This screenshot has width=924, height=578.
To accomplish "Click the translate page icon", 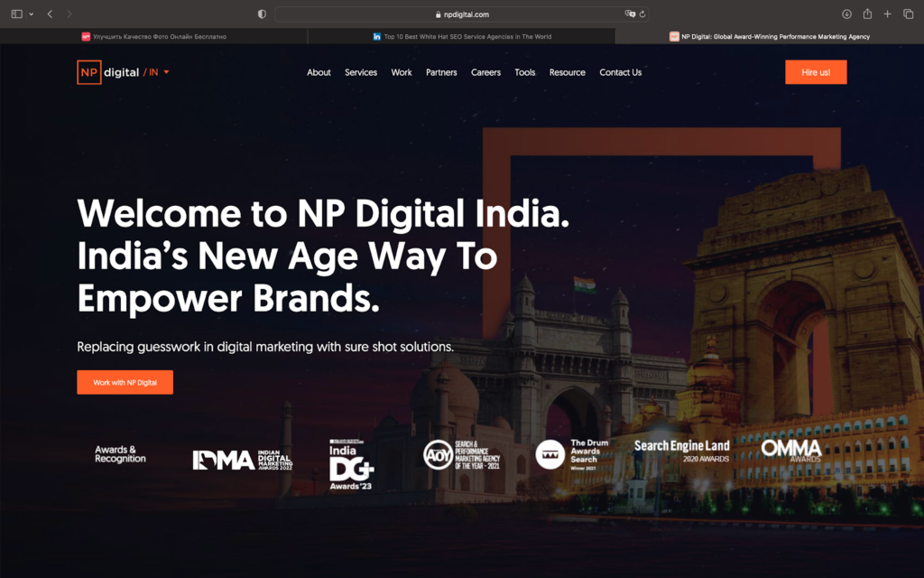I will [x=630, y=14].
